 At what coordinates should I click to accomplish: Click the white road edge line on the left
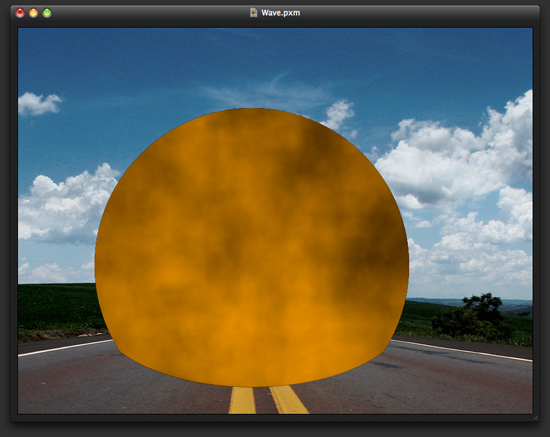[66, 348]
